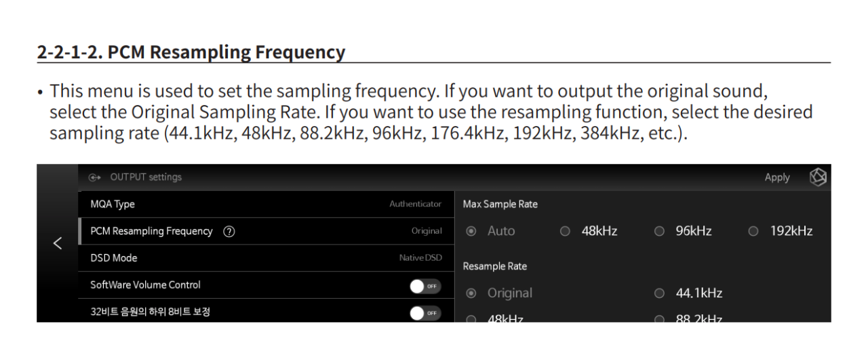
Task: Select Auto max sample rate
Action: [490, 231]
